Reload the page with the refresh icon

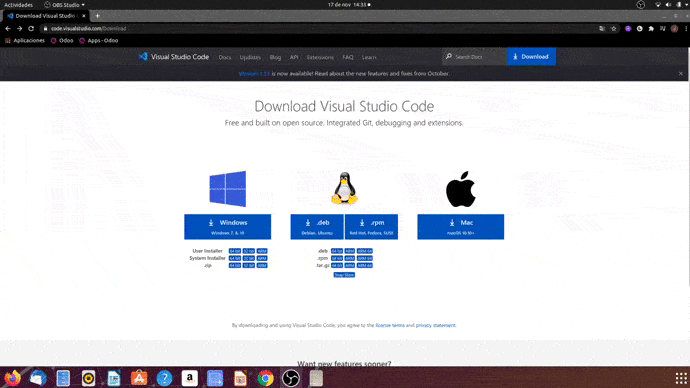pos(31,29)
